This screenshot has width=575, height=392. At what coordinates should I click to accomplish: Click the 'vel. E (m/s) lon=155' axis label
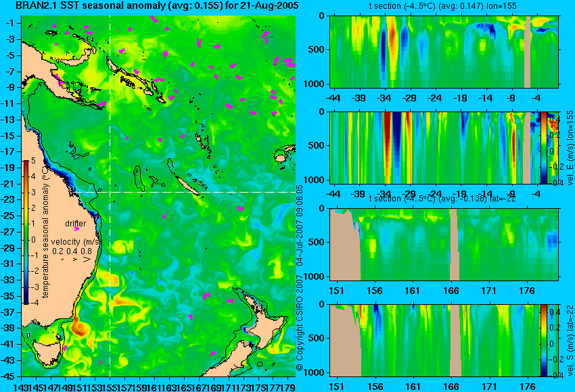pyautogui.click(x=570, y=147)
